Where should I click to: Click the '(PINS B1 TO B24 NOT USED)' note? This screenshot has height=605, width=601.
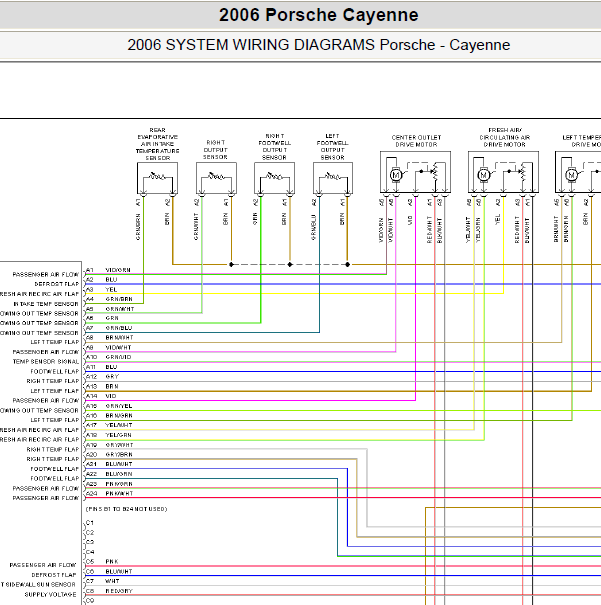point(127,509)
